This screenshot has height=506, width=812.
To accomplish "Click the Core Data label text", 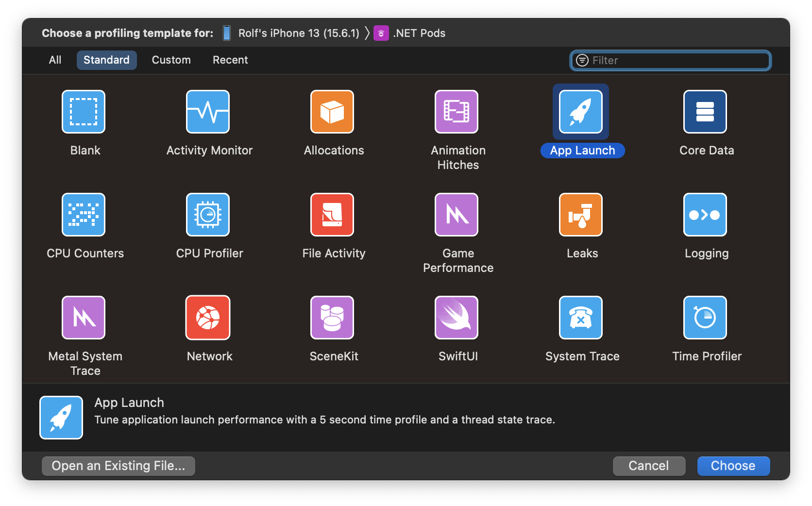I will (707, 151).
